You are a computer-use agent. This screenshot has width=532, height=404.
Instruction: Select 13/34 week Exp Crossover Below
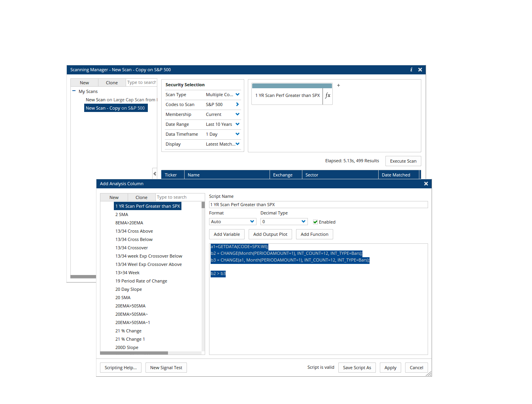pyautogui.click(x=149, y=256)
